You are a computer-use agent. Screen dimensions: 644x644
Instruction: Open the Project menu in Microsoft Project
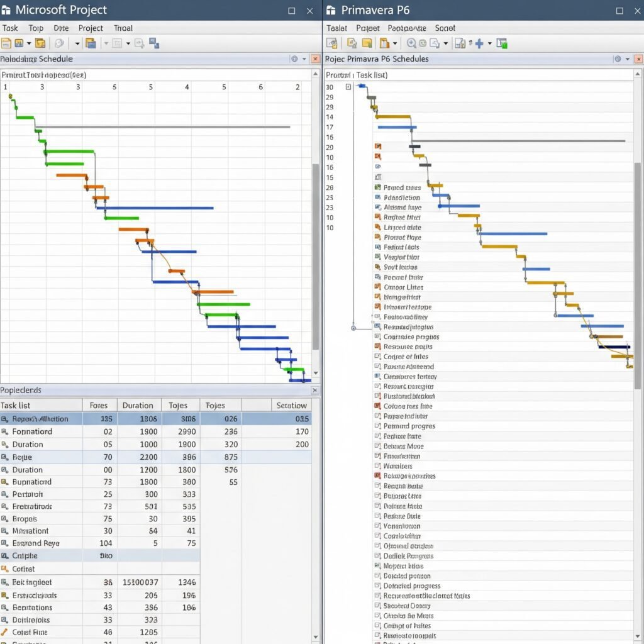[91, 28]
